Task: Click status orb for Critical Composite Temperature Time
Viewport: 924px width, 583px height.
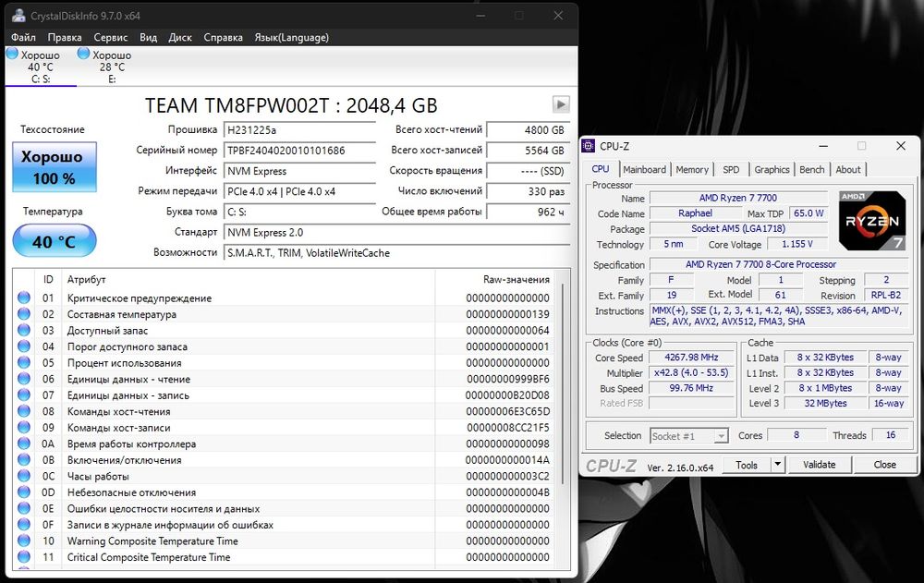Action: (24, 557)
